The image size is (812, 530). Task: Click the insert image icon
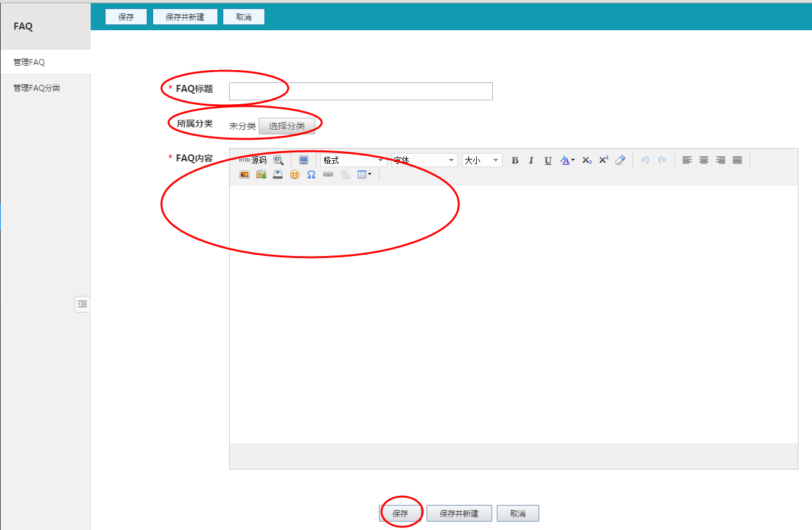tap(245, 174)
